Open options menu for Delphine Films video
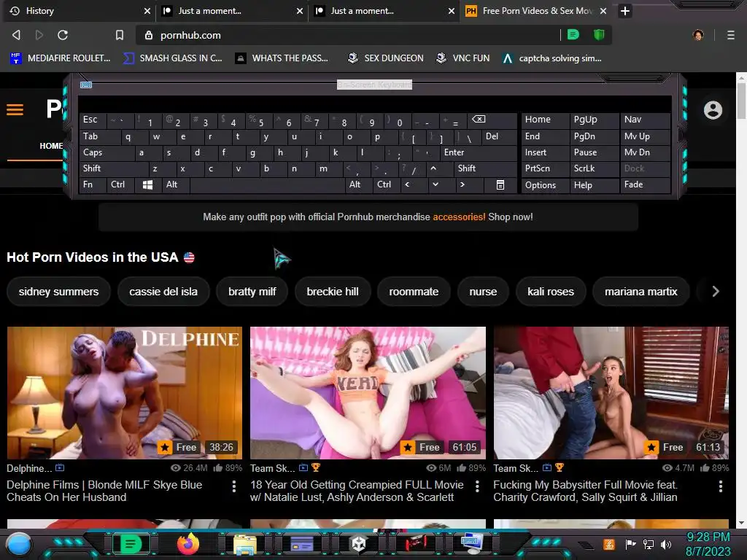 coord(234,486)
